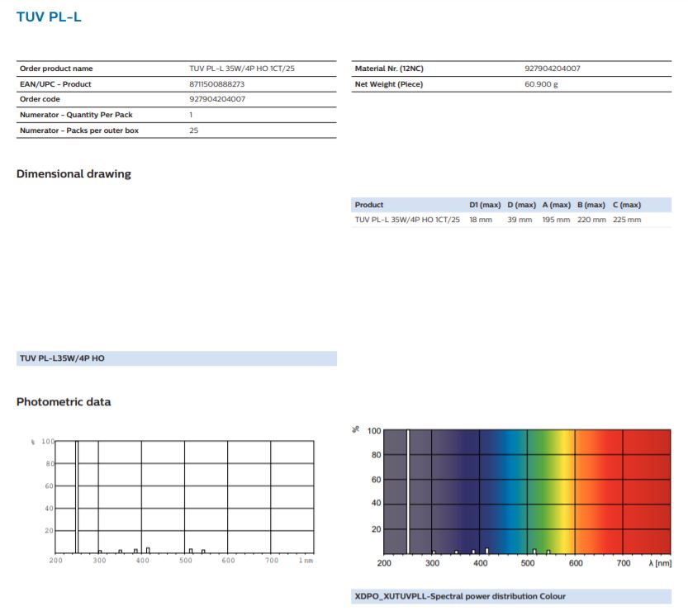Select the 39 mm dimension value
688x616 pixels.
pos(520,220)
